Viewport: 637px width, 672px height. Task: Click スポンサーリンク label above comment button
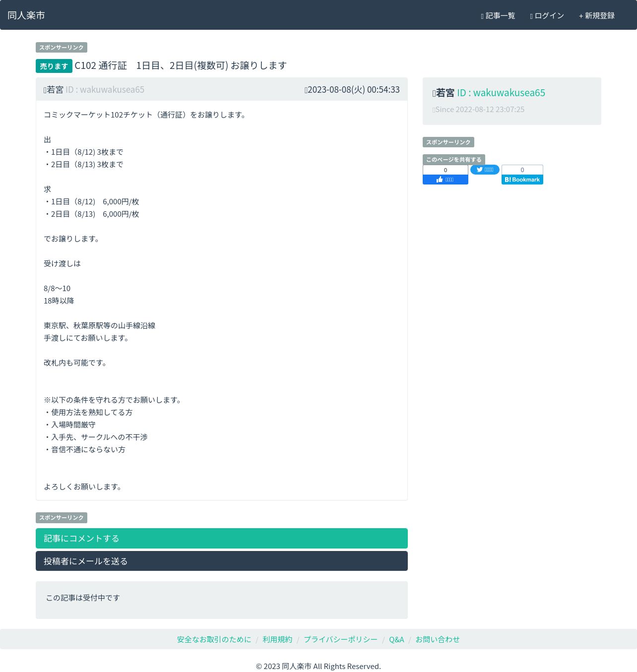click(62, 517)
